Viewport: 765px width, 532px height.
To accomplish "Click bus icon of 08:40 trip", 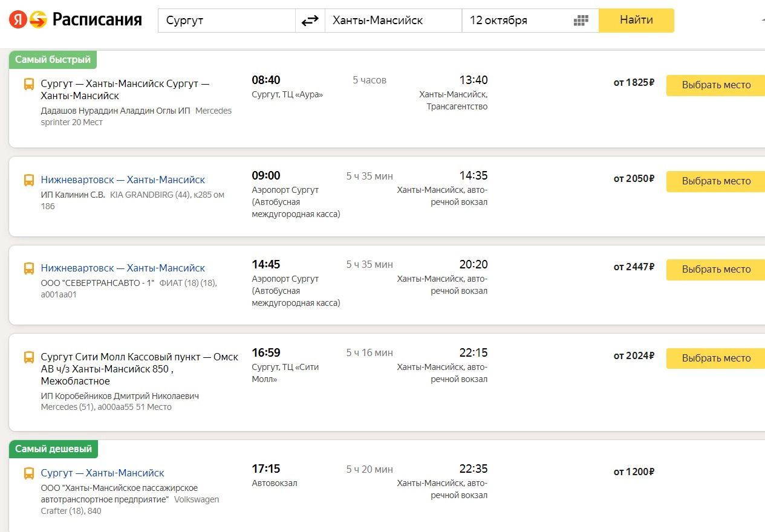I will [29, 85].
